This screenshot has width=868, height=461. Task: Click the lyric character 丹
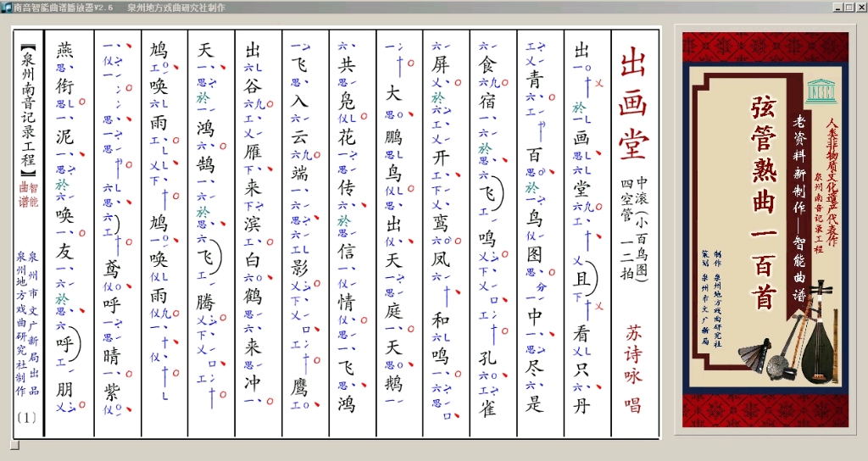(581, 405)
